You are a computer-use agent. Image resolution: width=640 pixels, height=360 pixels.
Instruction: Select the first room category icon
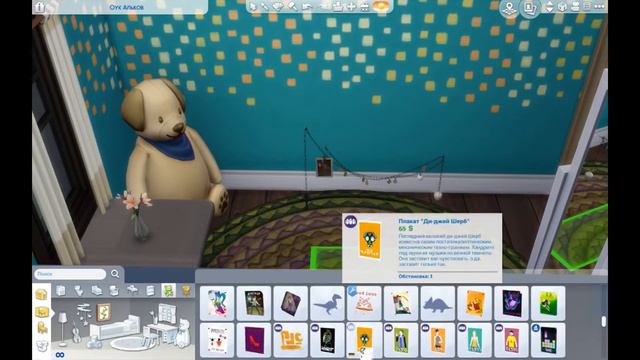tap(60, 290)
